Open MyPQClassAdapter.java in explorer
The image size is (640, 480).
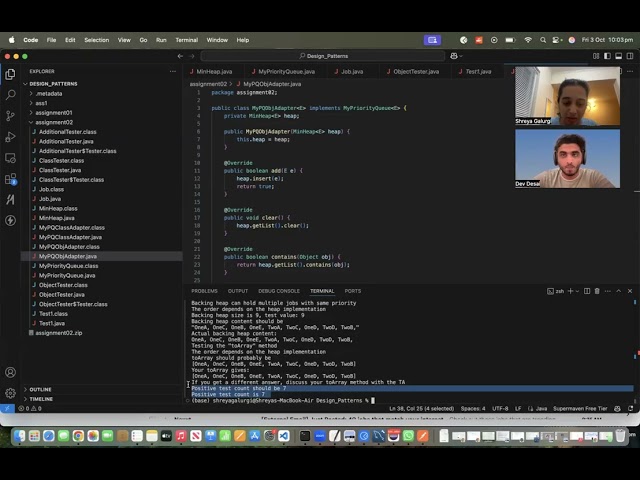pos(70,237)
